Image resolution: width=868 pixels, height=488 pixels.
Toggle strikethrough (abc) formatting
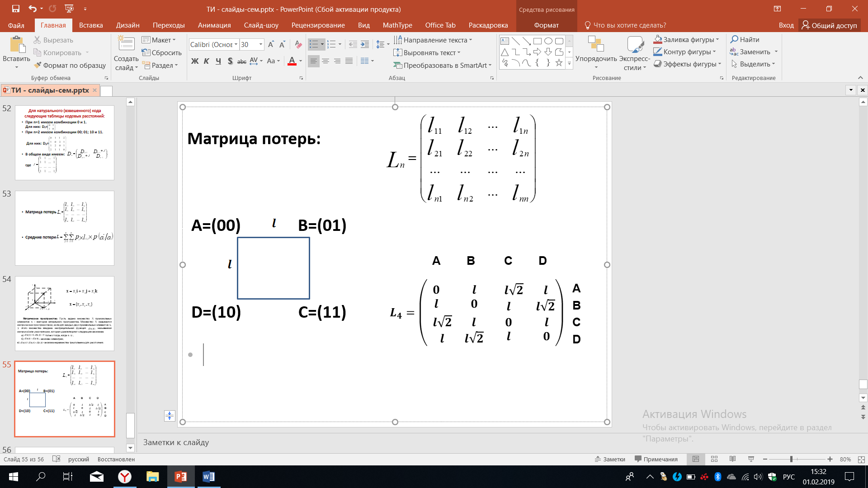point(242,61)
